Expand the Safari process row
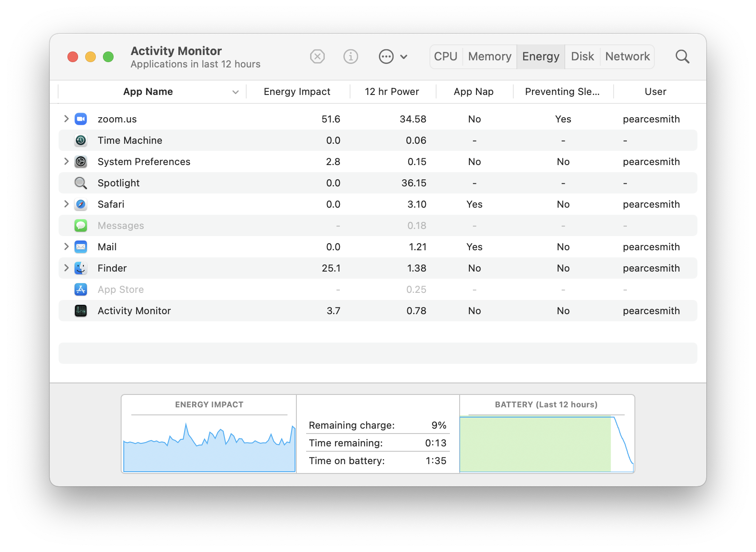The image size is (756, 552). click(66, 204)
